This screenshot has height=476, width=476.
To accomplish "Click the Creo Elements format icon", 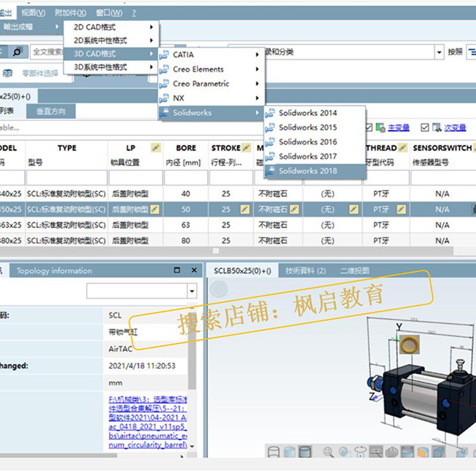I will tap(164, 69).
